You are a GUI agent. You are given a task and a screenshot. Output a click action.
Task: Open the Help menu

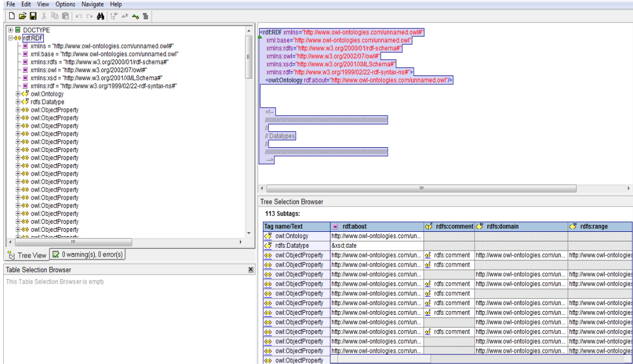coord(116,4)
